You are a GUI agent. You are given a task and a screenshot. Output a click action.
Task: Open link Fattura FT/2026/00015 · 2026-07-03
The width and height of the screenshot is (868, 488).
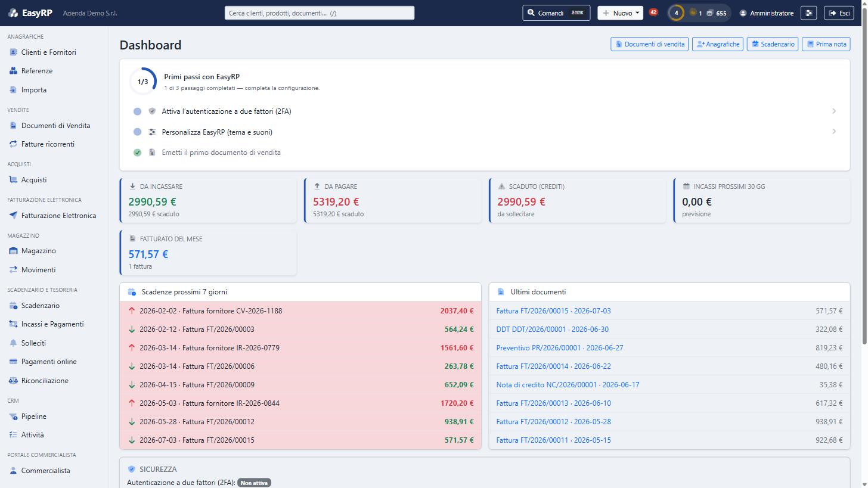553,311
